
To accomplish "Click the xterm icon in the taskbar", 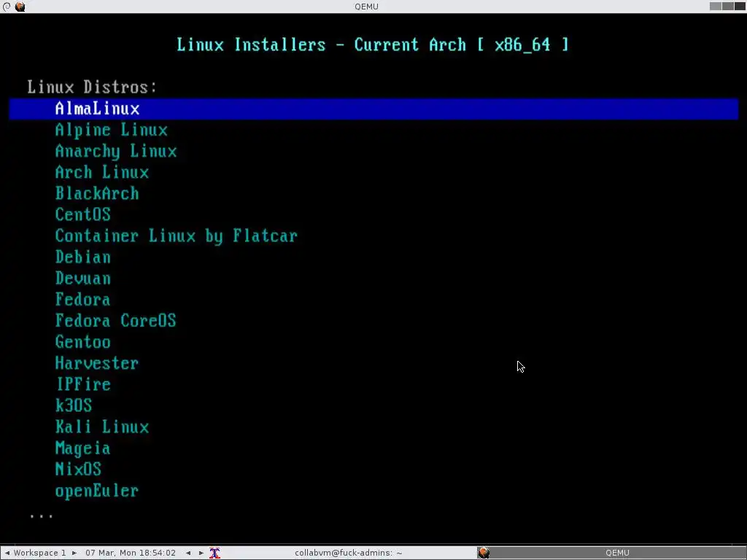I will click(x=215, y=553).
